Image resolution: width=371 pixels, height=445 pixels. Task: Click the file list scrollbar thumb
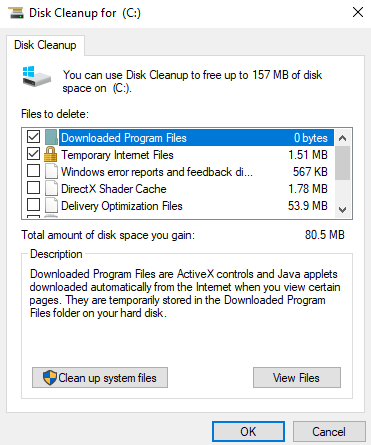(x=342, y=163)
